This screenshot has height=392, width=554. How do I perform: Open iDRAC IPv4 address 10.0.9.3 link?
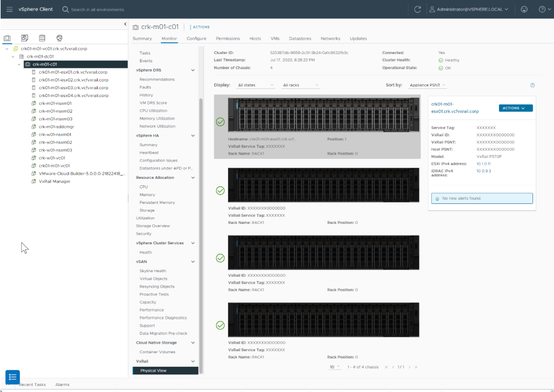[x=484, y=171]
